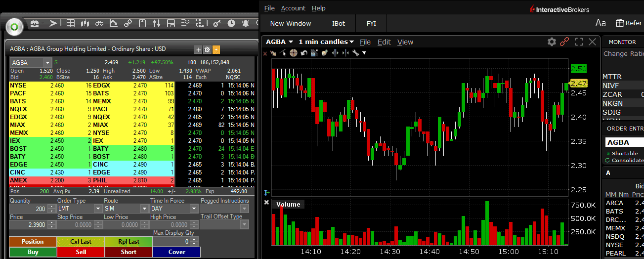Click the Short button
The height and width of the screenshot is (259, 644).
pyautogui.click(x=129, y=252)
